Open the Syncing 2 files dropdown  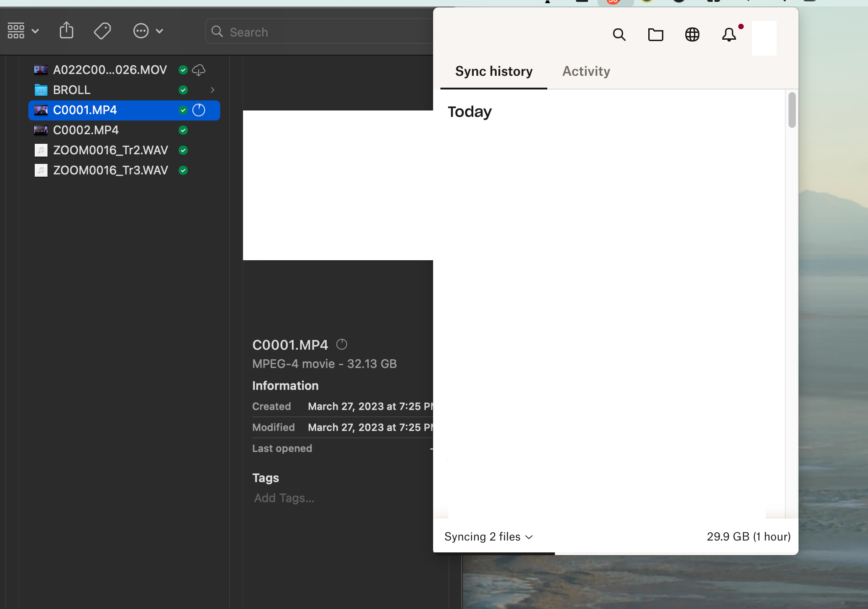coord(488,536)
